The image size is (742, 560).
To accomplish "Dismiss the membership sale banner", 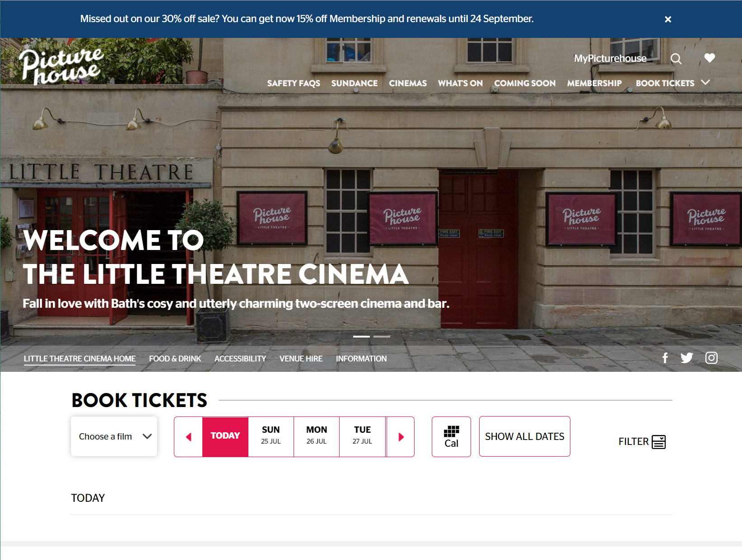I will 668,19.
